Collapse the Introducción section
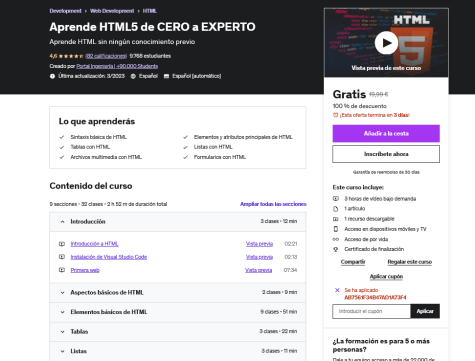The image size is (475, 361). (x=178, y=222)
